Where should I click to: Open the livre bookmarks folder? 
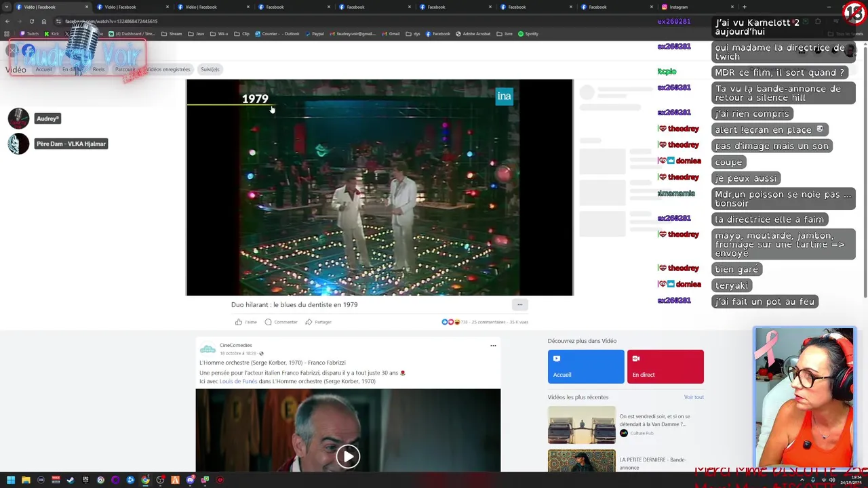505,34
